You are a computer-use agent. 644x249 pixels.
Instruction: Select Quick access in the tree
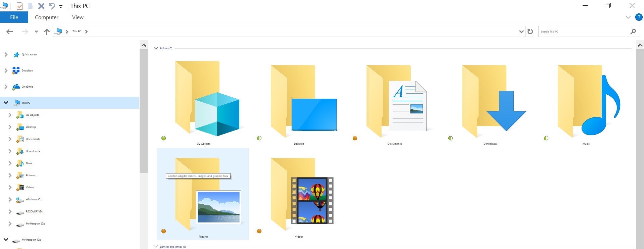pos(29,54)
